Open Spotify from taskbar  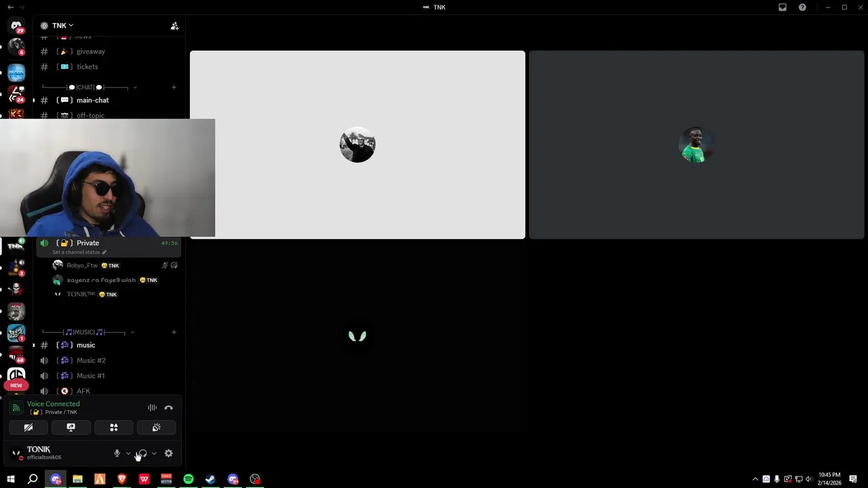click(189, 479)
